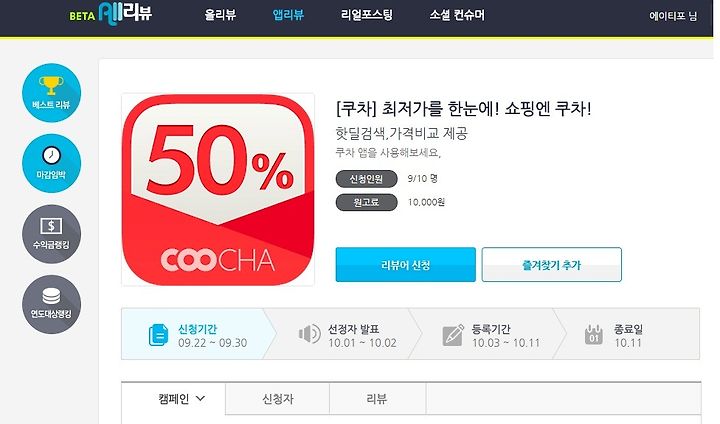Click the BETA 앱리뷰 site logo
The width and height of the screenshot is (720, 424).
point(111,14)
